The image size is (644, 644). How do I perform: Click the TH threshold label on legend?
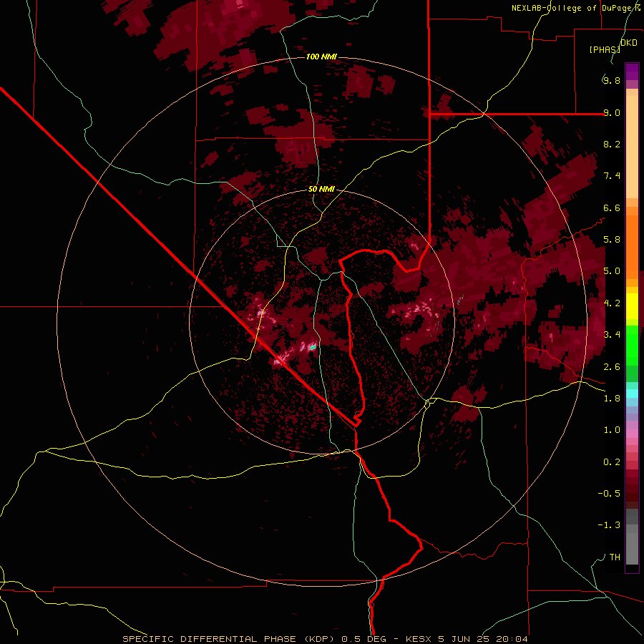[615, 557]
